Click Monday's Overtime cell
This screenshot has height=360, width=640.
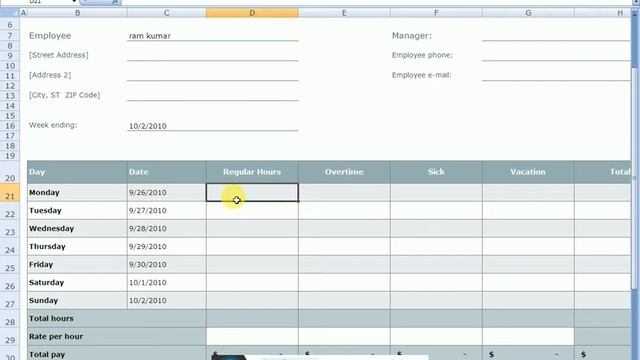[344, 193]
